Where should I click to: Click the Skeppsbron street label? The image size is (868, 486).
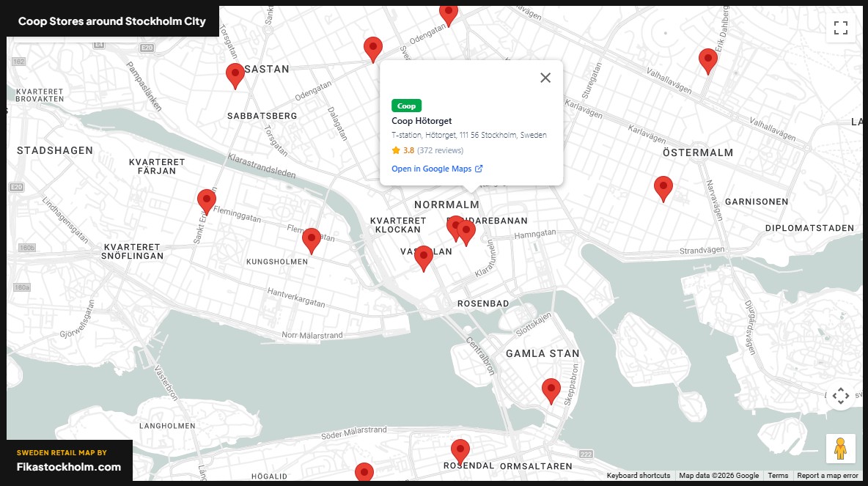point(571,386)
